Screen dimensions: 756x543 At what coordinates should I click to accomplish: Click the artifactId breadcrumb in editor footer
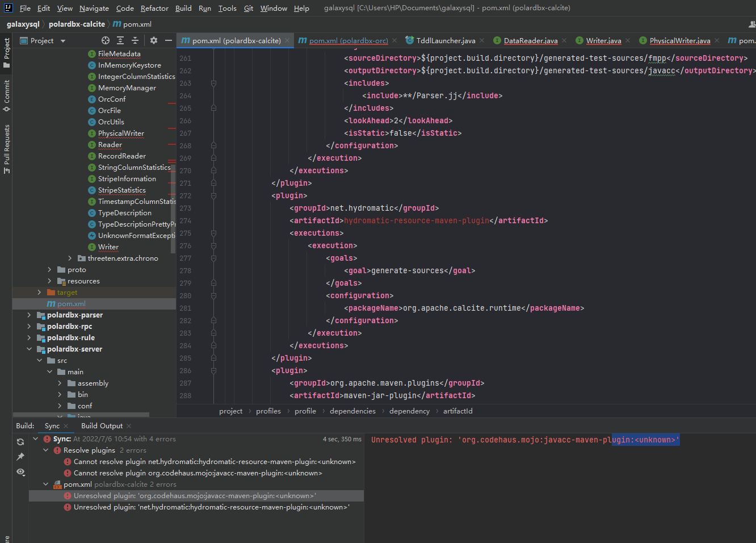pos(458,411)
